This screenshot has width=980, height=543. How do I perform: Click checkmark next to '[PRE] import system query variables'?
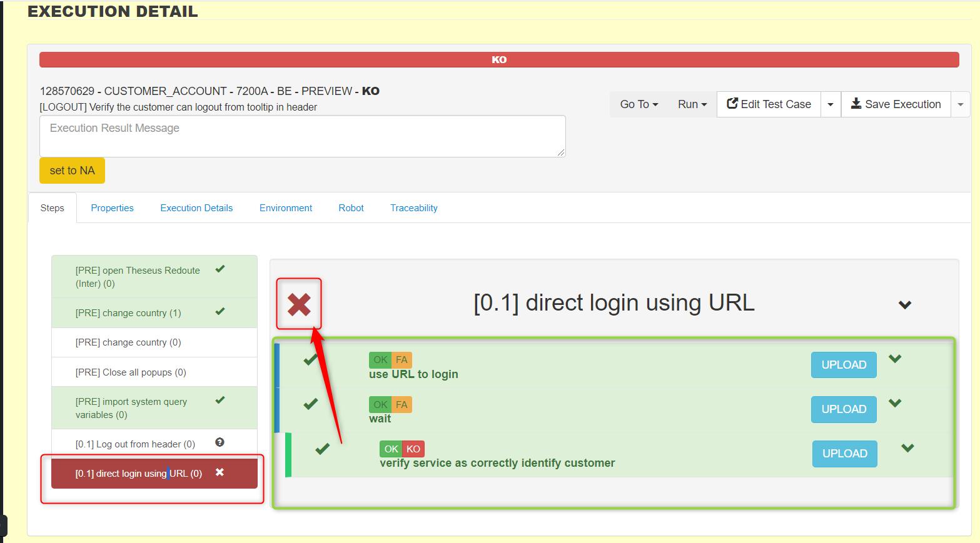tap(220, 400)
